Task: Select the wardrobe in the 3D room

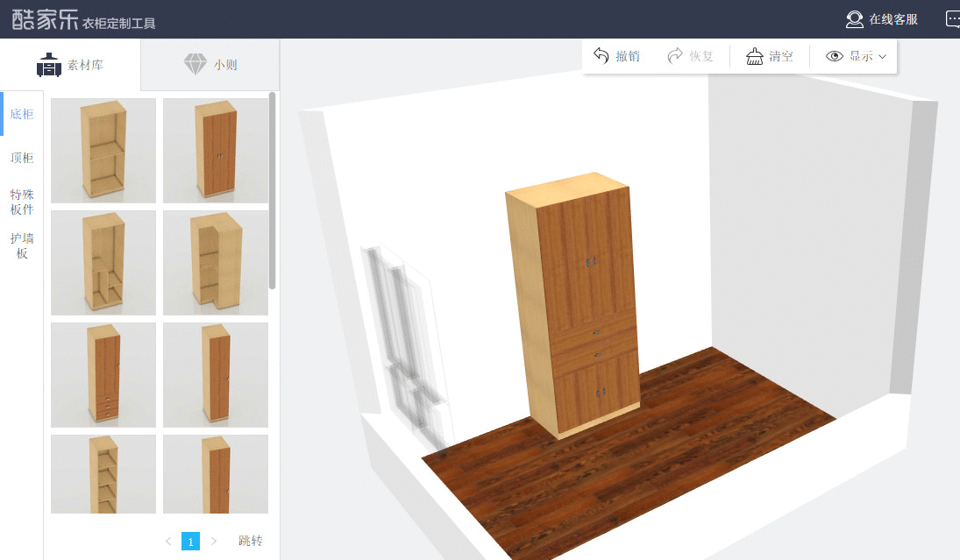Action: click(574, 306)
